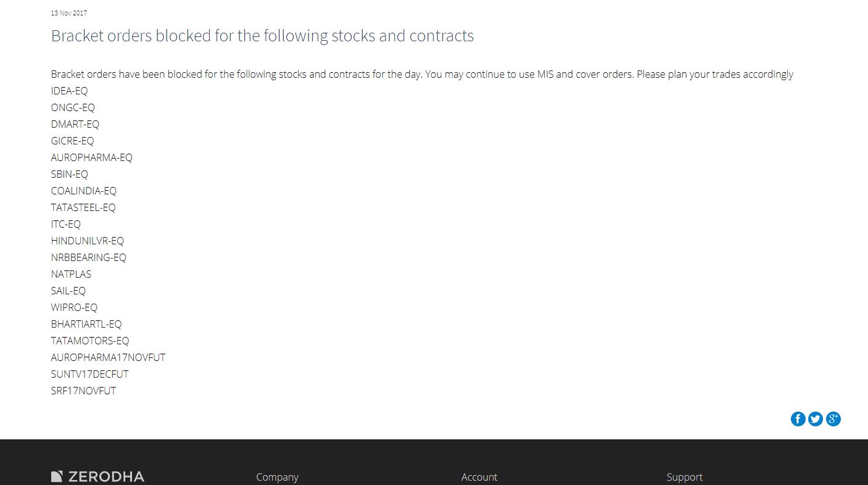The height and width of the screenshot is (485, 868).
Task: Click the DMART-EQ line
Action: (75, 124)
